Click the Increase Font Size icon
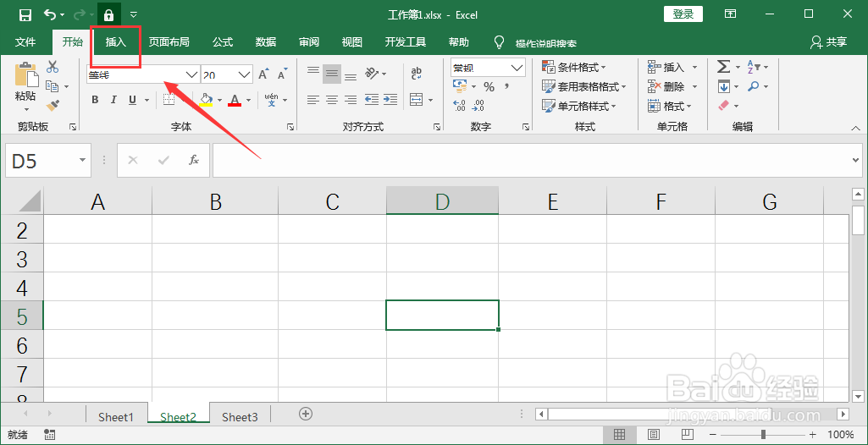 pyautogui.click(x=263, y=74)
